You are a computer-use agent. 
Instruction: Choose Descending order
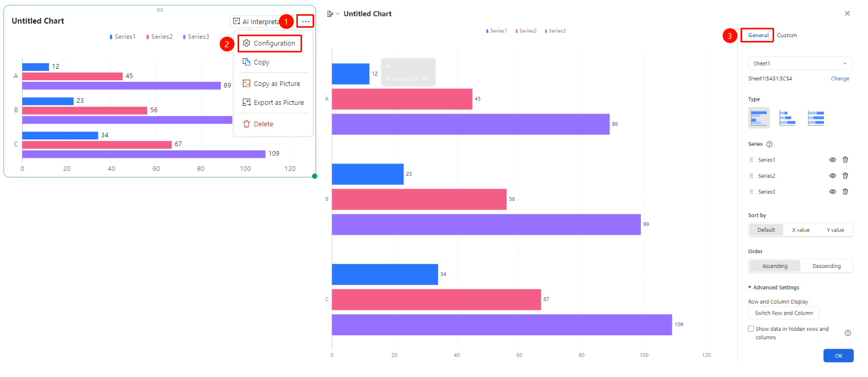click(x=827, y=266)
